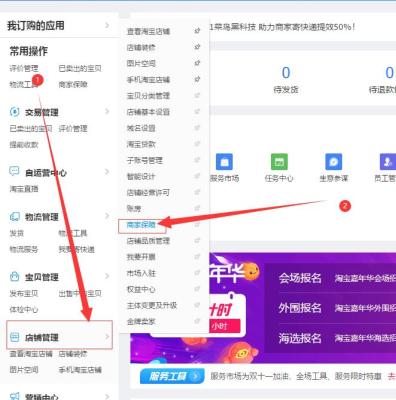Screen dimensions: 396x400
Task: Select 淘宝贷款 in the submenu
Action: [x=141, y=144]
